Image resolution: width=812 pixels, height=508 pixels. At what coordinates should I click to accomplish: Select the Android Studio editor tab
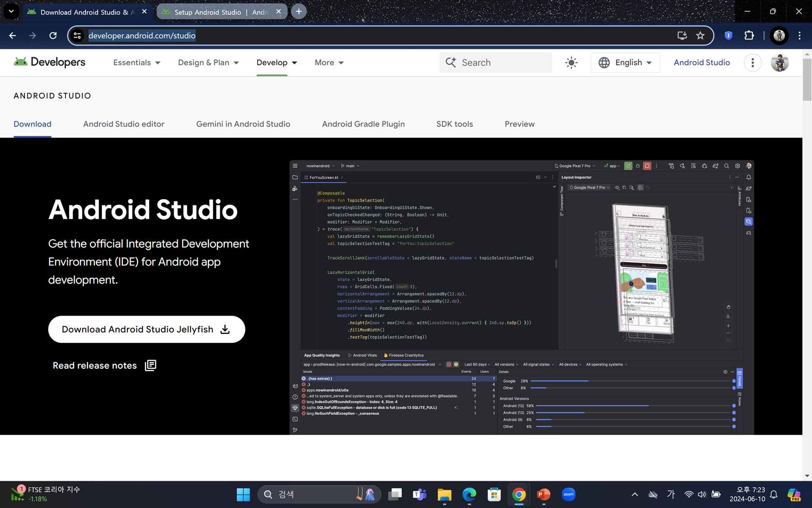click(124, 124)
